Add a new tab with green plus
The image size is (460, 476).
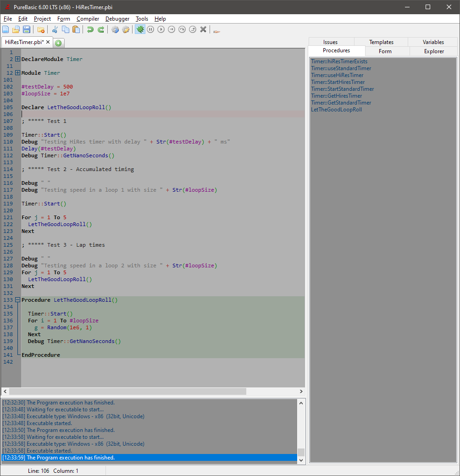58,43
